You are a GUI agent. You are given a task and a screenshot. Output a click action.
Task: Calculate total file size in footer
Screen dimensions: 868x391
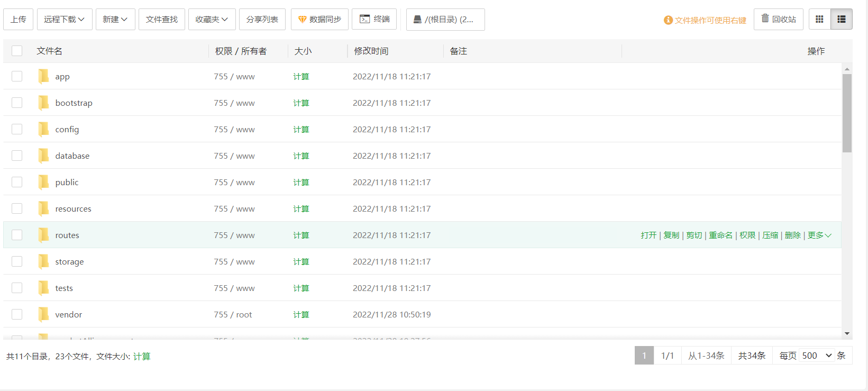coord(142,356)
